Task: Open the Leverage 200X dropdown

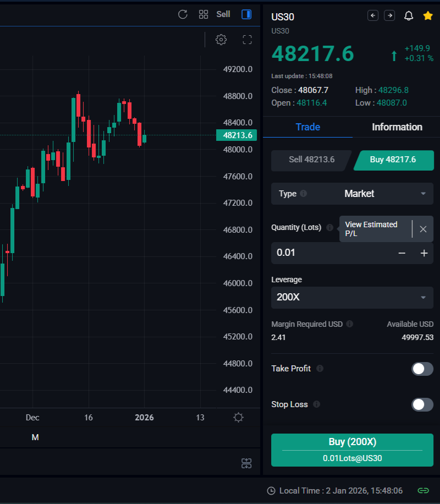Action: coord(352,297)
